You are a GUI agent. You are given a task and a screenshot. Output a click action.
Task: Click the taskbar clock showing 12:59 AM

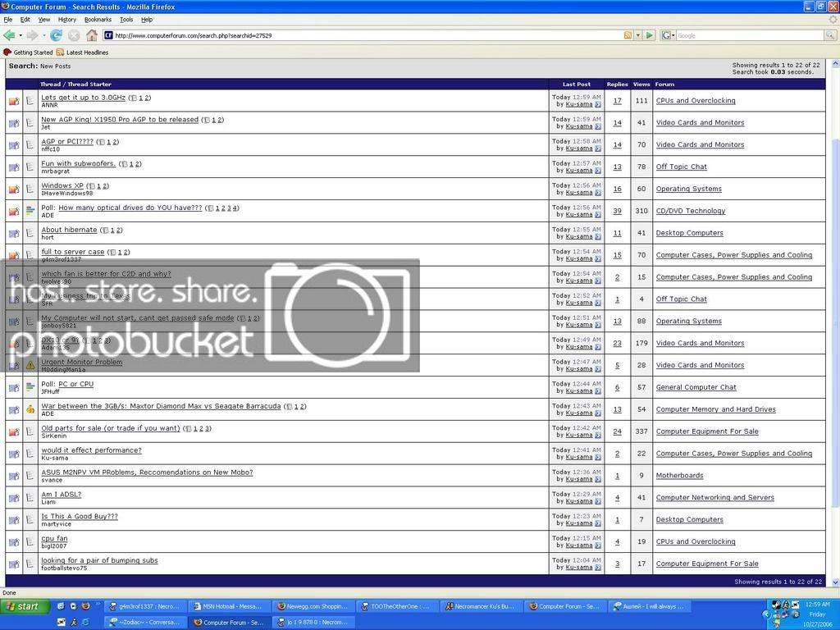click(818, 605)
